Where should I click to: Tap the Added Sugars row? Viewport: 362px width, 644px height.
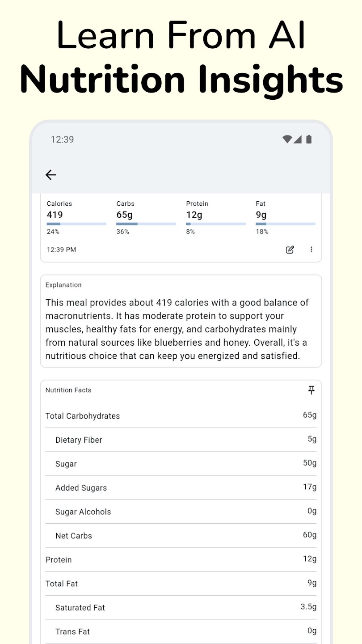(x=181, y=488)
